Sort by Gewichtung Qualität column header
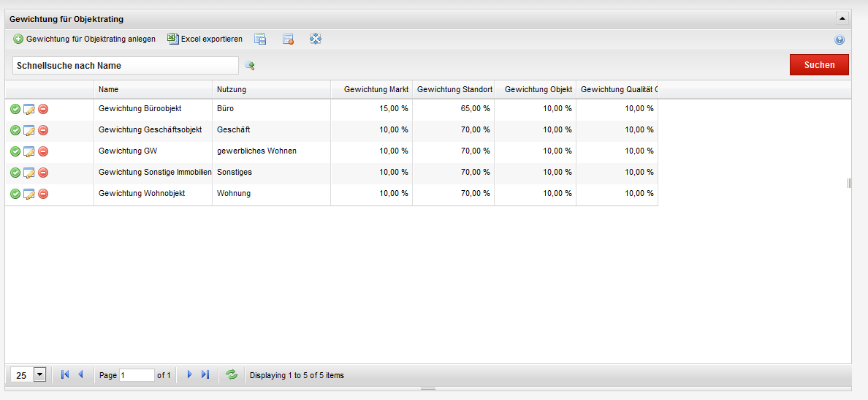This screenshot has width=868, height=400. tap(617, 89)
